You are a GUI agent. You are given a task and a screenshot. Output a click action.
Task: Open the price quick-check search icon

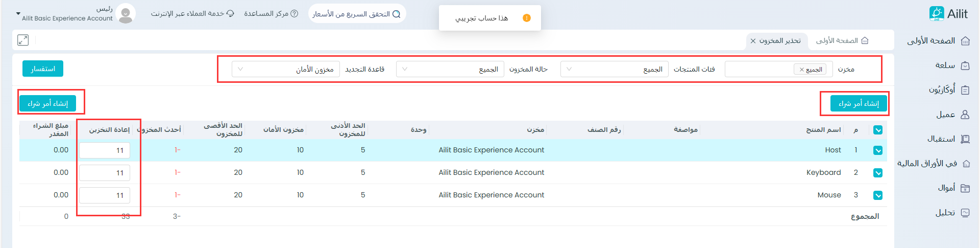tap(396, 14)
